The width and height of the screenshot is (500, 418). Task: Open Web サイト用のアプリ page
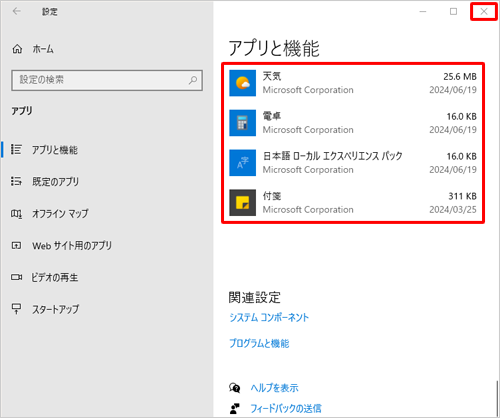72,246
